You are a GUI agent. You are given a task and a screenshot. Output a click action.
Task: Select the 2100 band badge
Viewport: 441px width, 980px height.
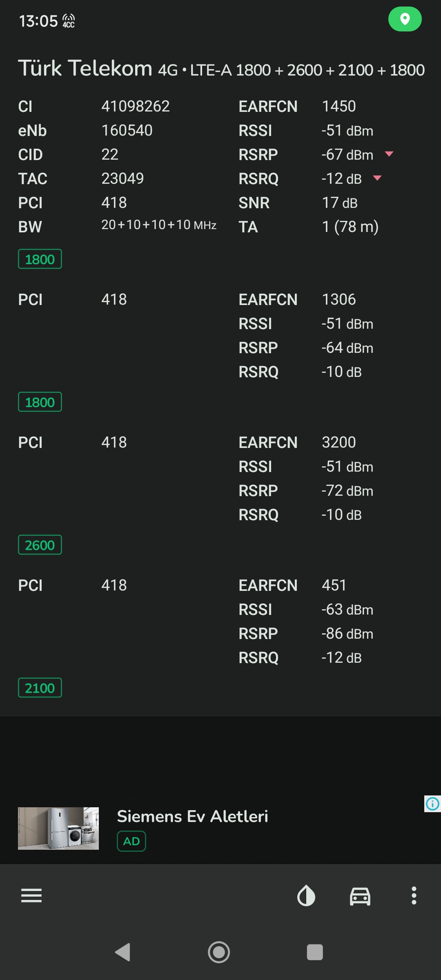coord(40,688)
